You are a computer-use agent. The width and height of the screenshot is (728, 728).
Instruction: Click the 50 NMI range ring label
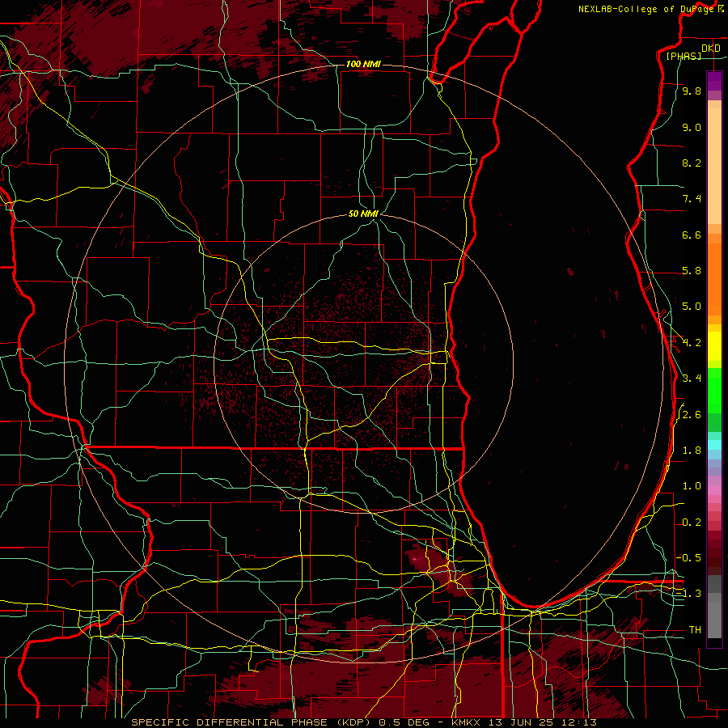click(x=363, y=214)
